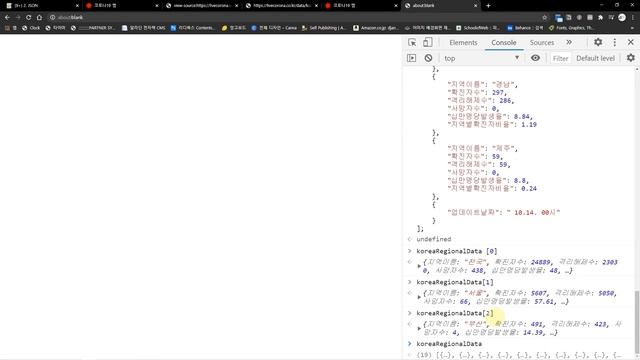Go back with browser back arrow
The width and height of the screenshot is (640, 360).
[7, 18]
